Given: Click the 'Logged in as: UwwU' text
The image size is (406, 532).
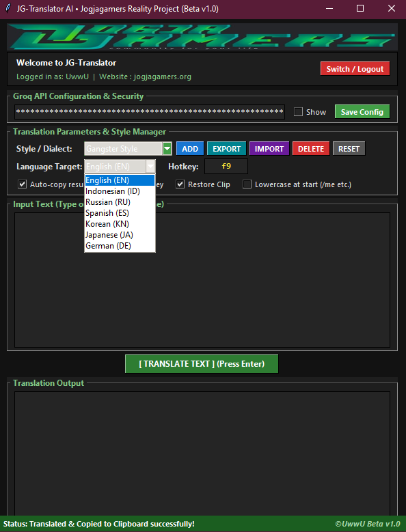Looking at the screenshot, I should [x=53, y=76].
